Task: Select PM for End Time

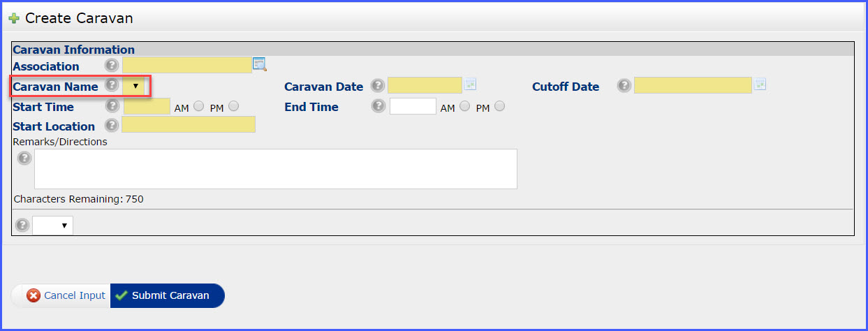Action: (499, 106)
